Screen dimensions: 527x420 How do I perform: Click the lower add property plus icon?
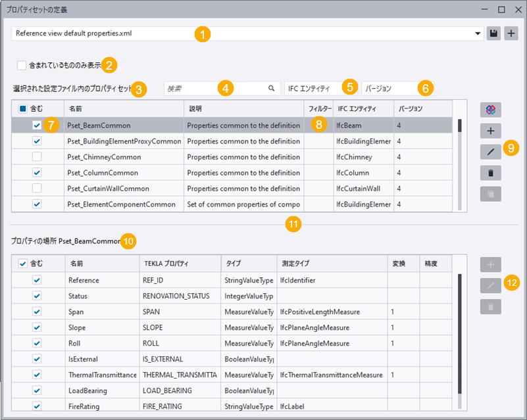490,264
